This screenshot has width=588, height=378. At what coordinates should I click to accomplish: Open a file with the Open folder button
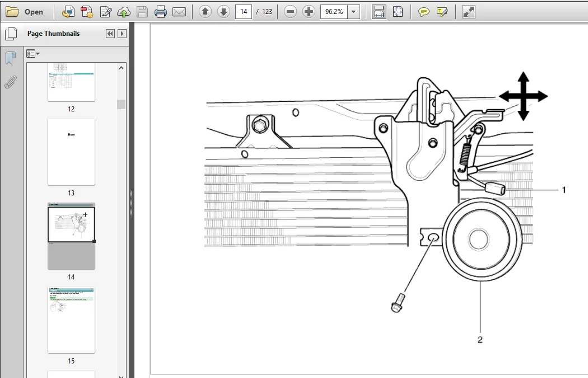tap(25, 12)
